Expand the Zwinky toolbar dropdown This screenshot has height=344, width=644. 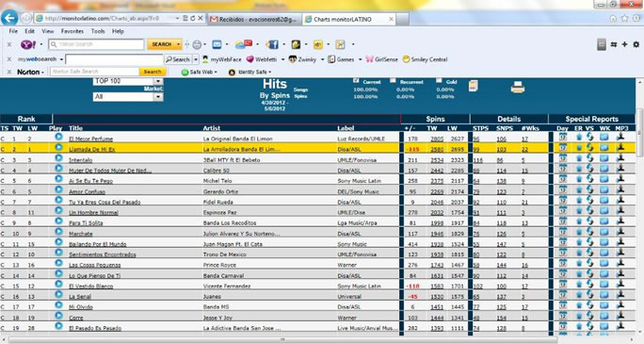(322, 59)
